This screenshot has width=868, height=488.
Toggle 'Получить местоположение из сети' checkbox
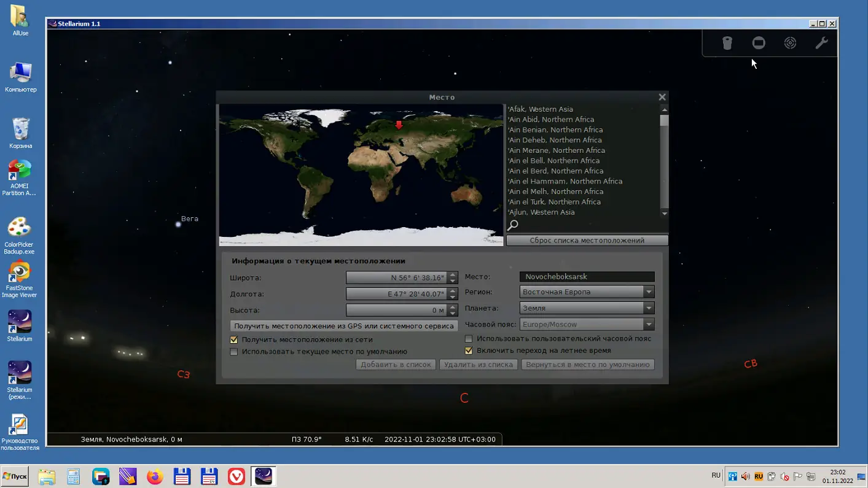point(234,339)
